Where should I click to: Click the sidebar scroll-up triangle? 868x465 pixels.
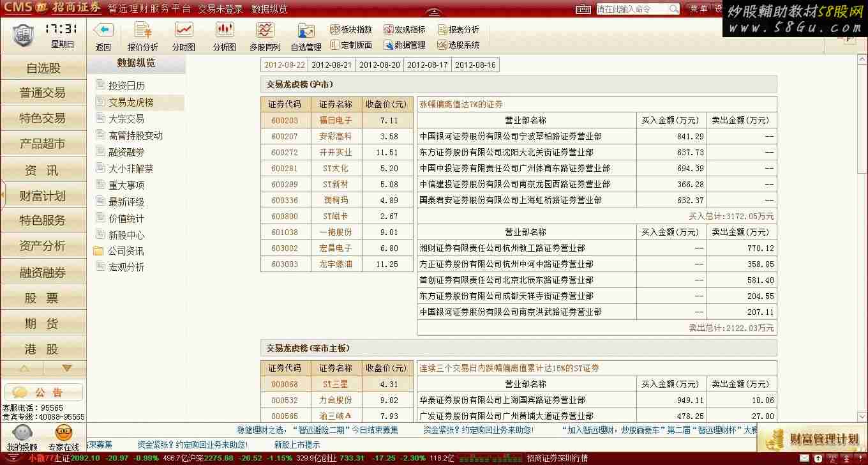(24, 369)
